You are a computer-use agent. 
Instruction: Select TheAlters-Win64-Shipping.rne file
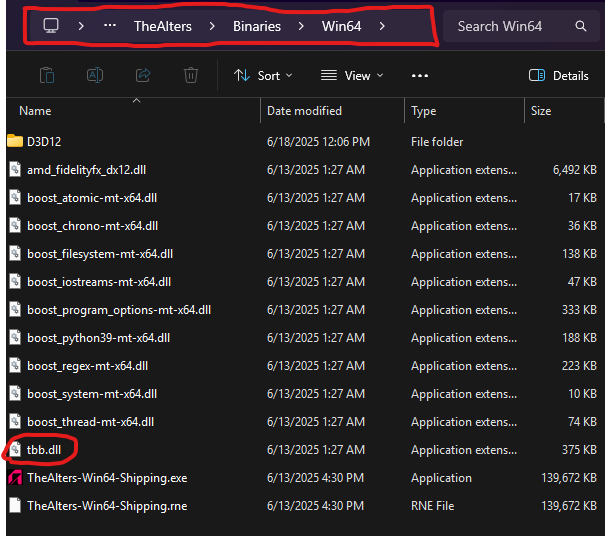(x=107, y=506)
